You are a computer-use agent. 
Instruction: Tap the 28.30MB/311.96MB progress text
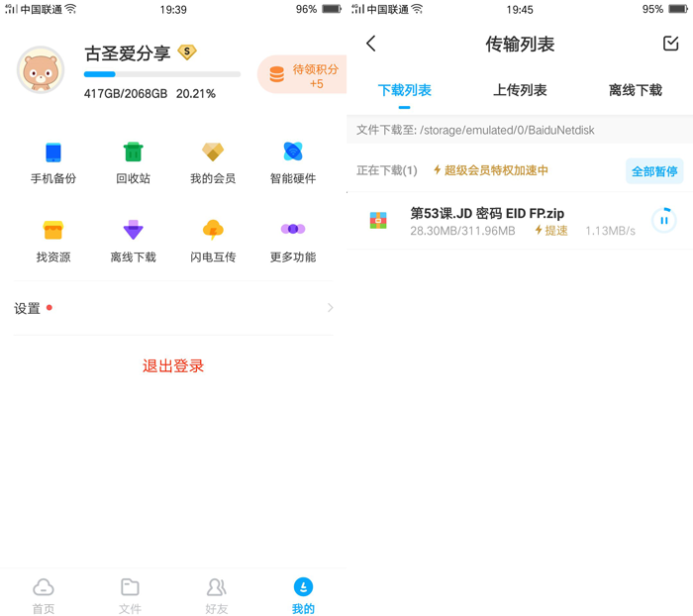[x=462, y=231]
